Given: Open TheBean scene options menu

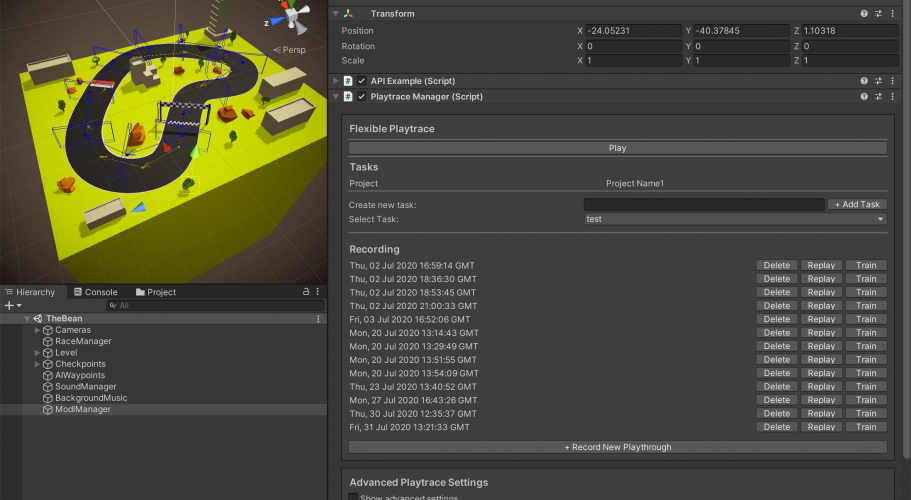Looking at the screenshot, I should click(x=318, y=319).
